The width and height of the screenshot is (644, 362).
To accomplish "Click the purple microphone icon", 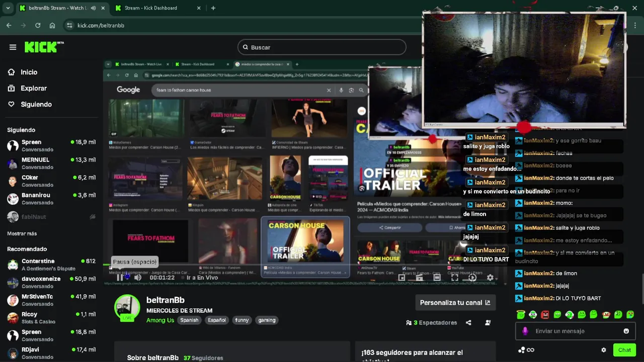I will (525, 331).
